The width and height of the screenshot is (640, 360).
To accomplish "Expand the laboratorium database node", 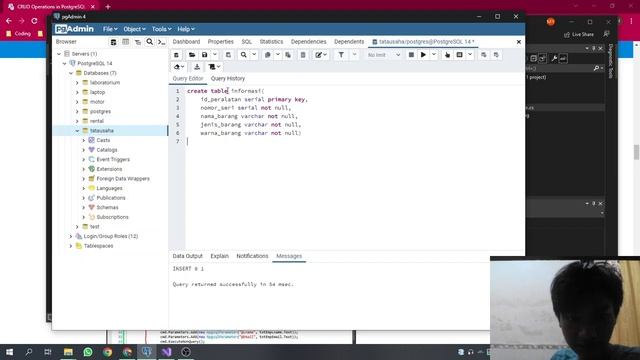I will coord(77,83).
